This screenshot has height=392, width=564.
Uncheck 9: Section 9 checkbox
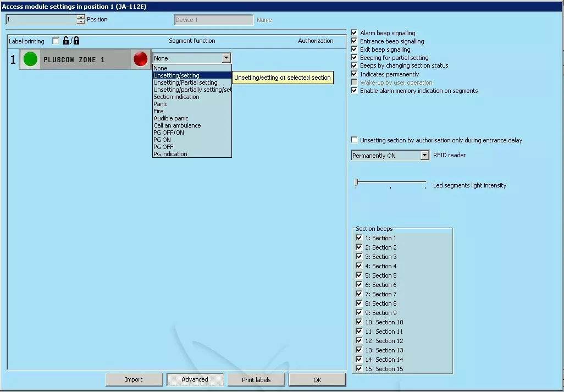[359, 312]
